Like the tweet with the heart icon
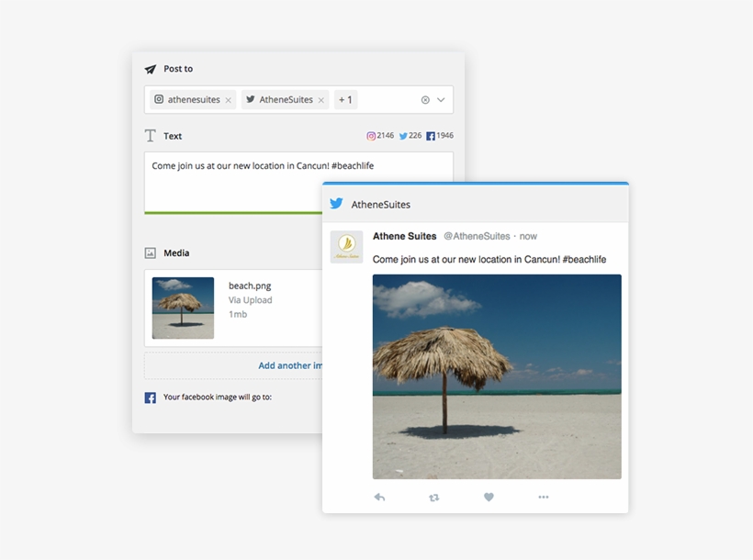 489,497
